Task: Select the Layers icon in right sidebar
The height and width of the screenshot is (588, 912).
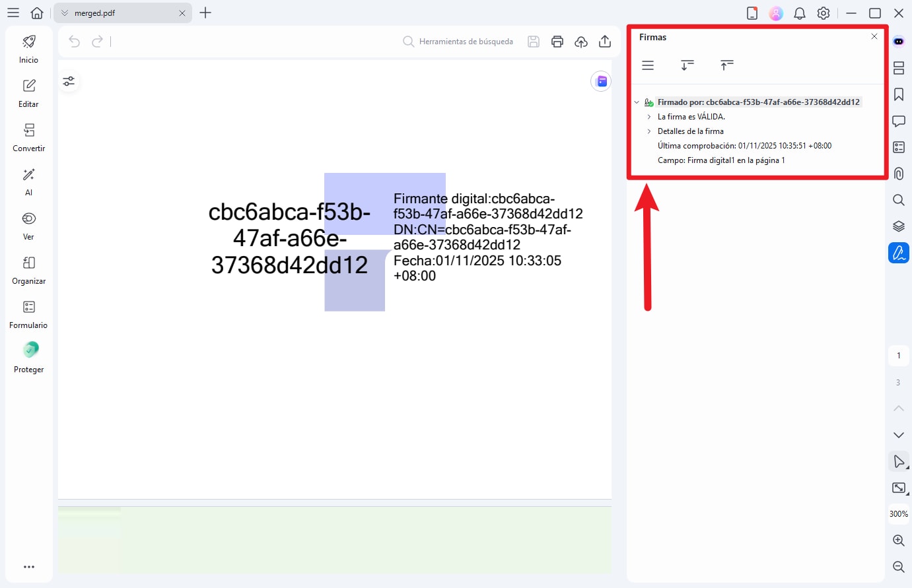Action: pos(898,226)
